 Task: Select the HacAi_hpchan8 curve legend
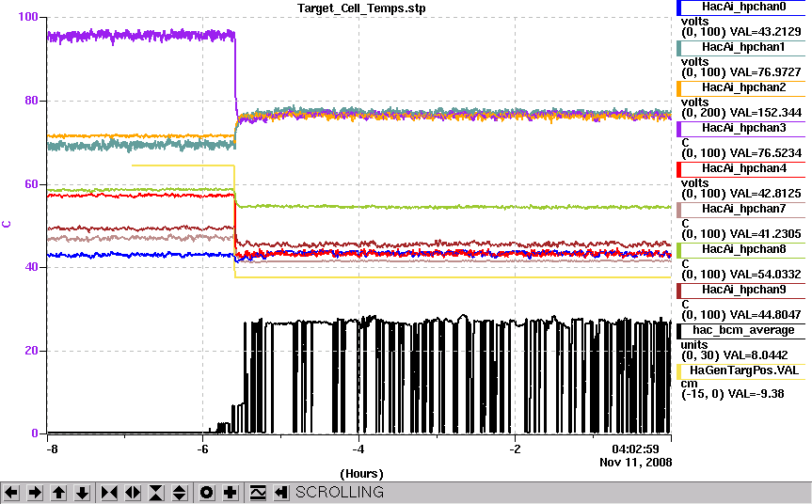743,249
